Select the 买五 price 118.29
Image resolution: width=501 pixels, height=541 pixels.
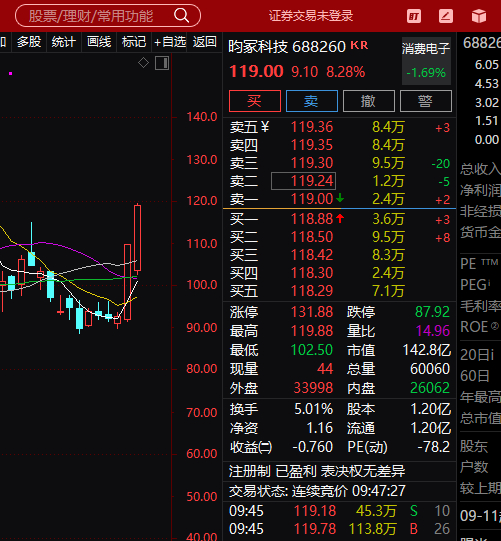(x=312, y=291)
